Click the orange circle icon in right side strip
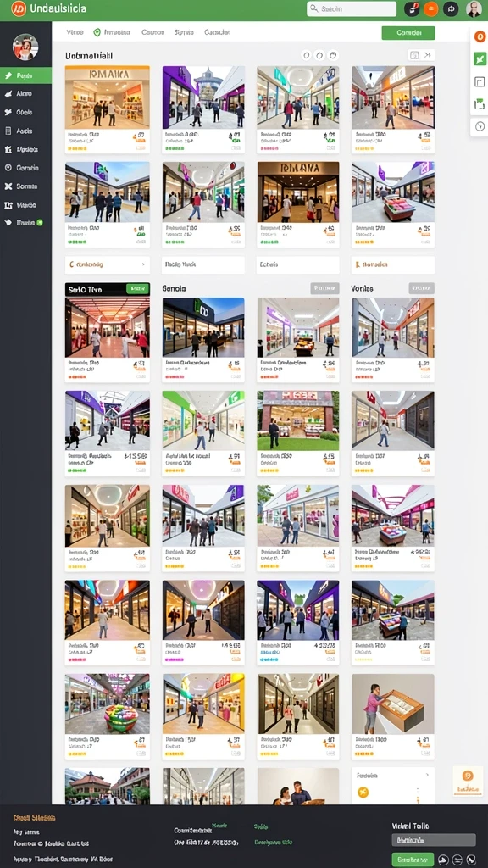Screen dimensions: 488x868 pos(480,36)
